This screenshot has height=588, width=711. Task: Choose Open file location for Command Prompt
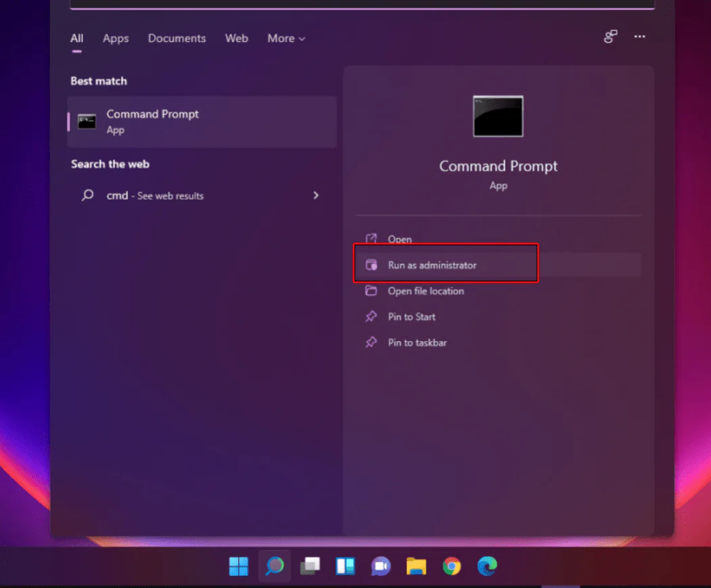[425, 291]
